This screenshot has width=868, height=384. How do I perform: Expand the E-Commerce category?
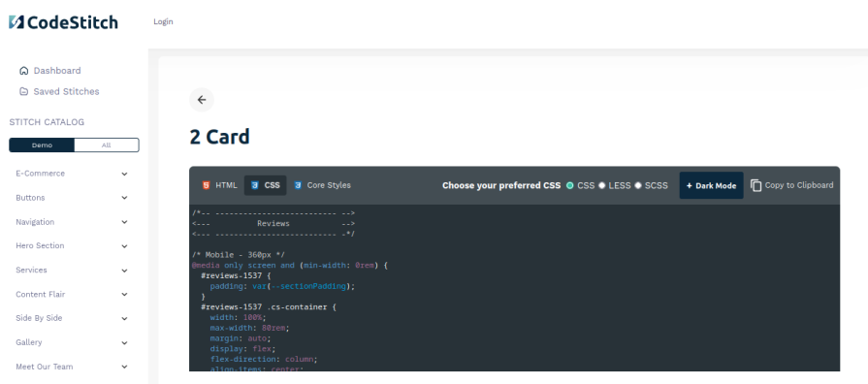pos(72,174)
